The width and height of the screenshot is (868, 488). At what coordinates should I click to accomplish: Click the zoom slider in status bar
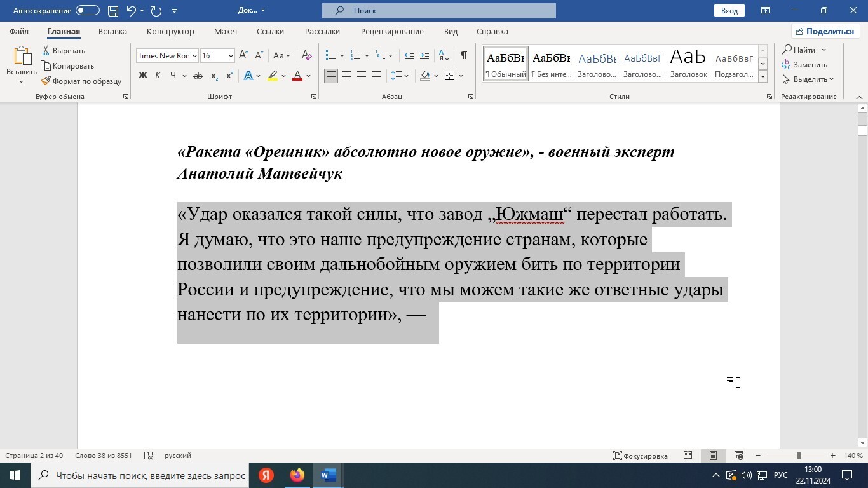click(x=798, y=456)
